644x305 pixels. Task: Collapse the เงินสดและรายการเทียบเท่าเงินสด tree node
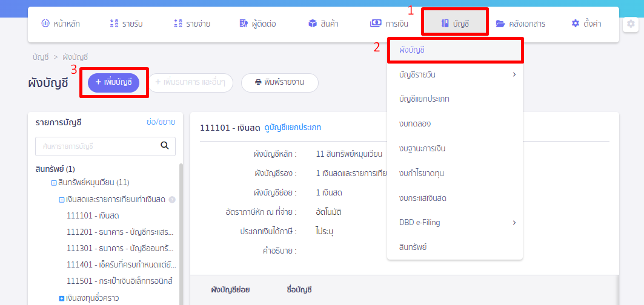point(62,200)
